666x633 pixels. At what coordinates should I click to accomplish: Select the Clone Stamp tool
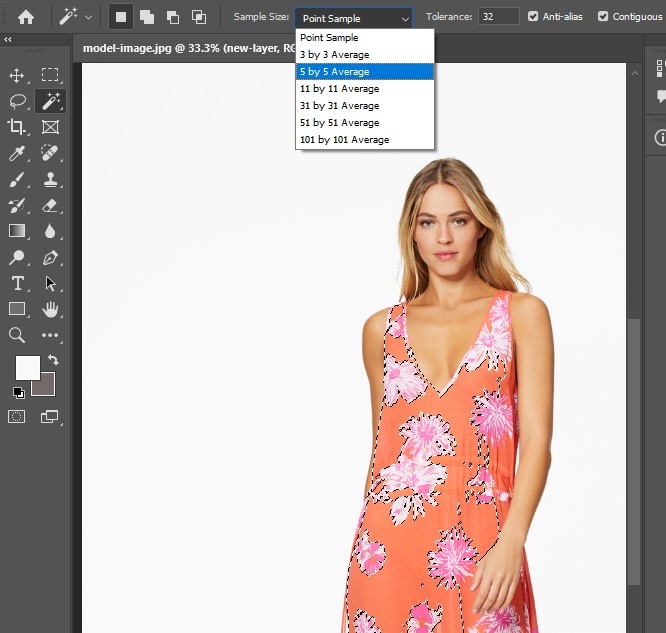pos(50,179)
